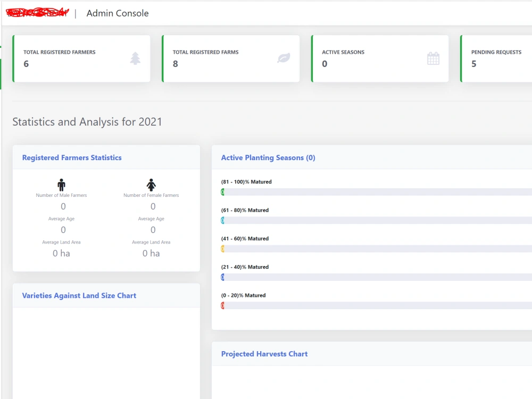Click the Total Registered Farmers value 6
Image resolution: width=532 pixels, height=399 pixels.
25,64
